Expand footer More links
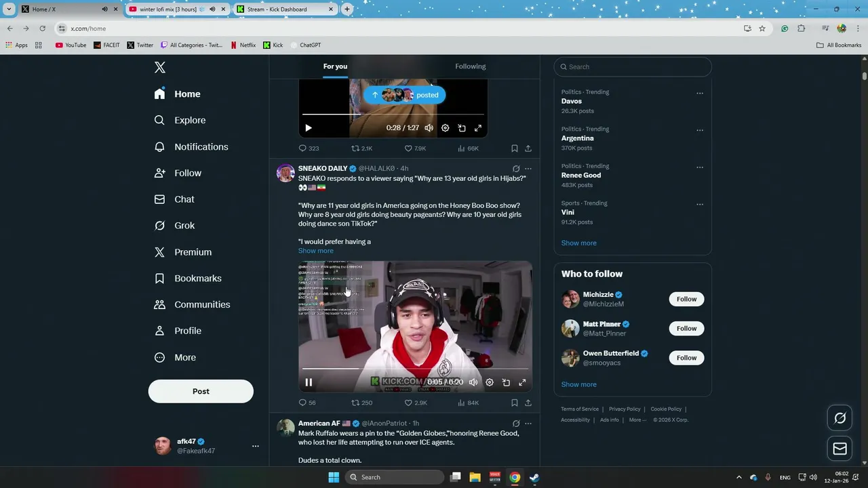Image resolution: width=868 pixels, height=488 pixels. pos(637,420)
